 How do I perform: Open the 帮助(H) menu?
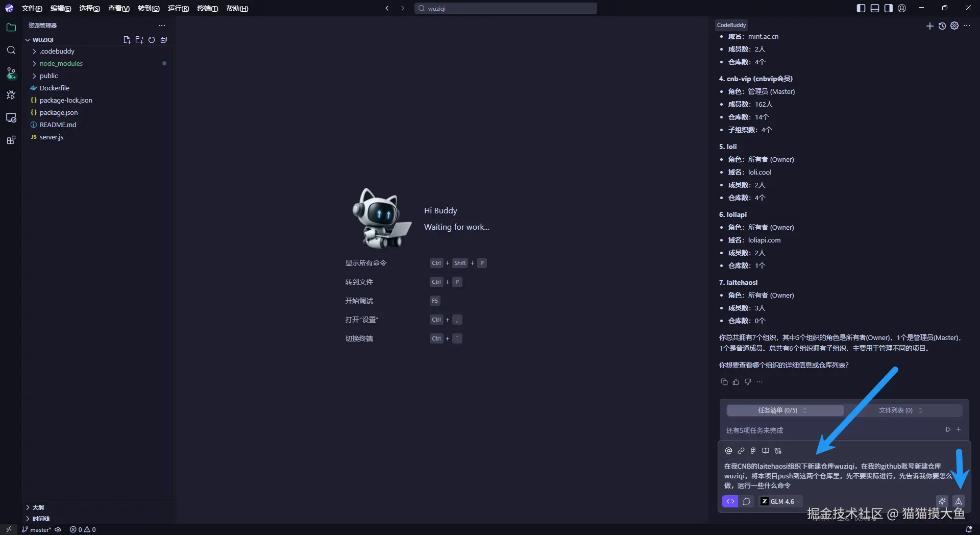tap(237, 8)
